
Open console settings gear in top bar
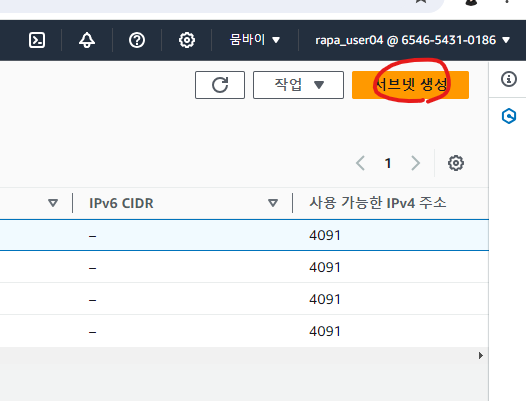187,40
